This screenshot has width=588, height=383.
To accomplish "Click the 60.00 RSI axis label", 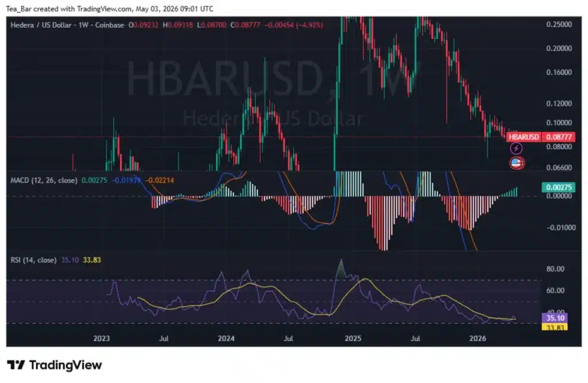I will [x=555, y=291].
